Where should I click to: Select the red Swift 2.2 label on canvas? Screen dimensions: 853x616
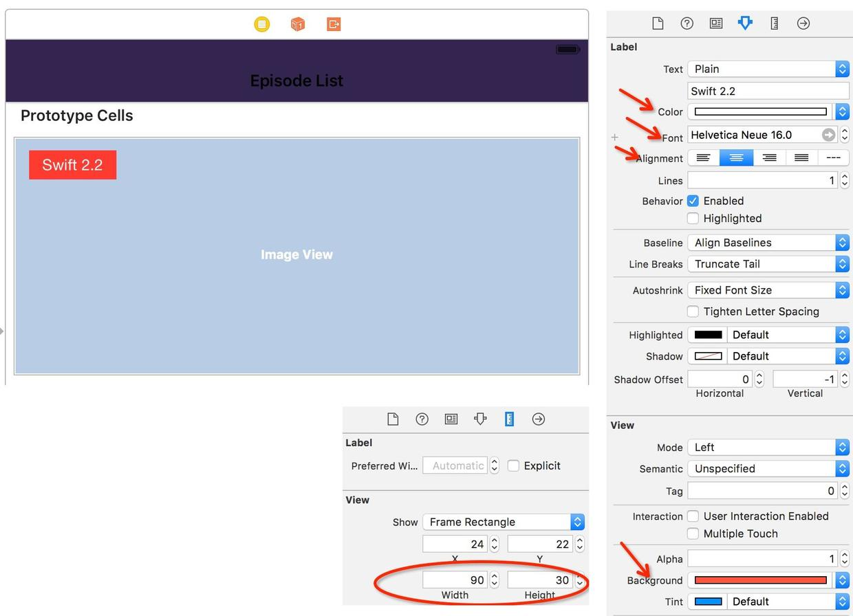pyautogui.click(x=72, y=165)
